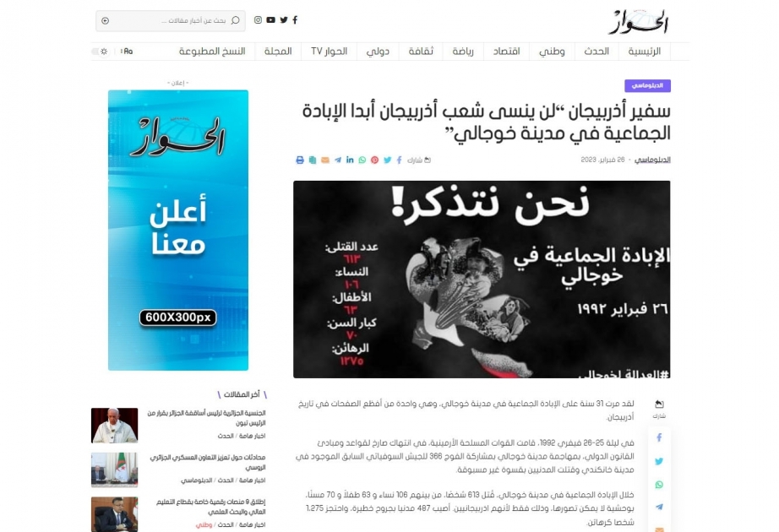The height and width of the screenshot is (532, 779).
Task: Share on Twitter from the vertical share bar
Action: pyautogui.click(x=659, y=461)
